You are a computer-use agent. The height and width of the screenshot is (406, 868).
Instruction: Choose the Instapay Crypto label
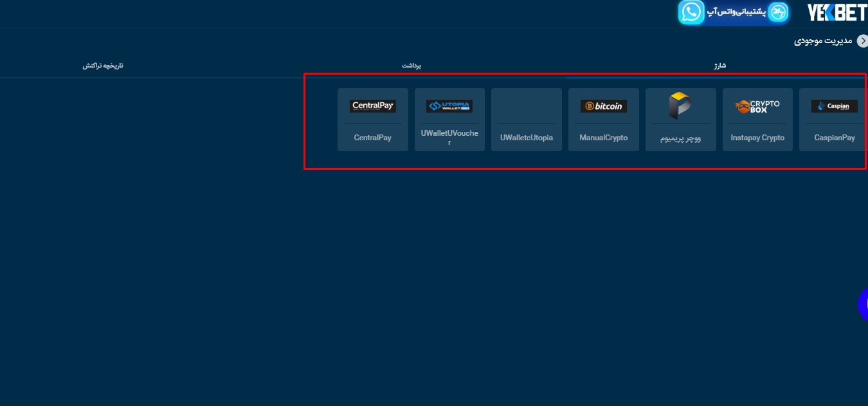point(757,138)
